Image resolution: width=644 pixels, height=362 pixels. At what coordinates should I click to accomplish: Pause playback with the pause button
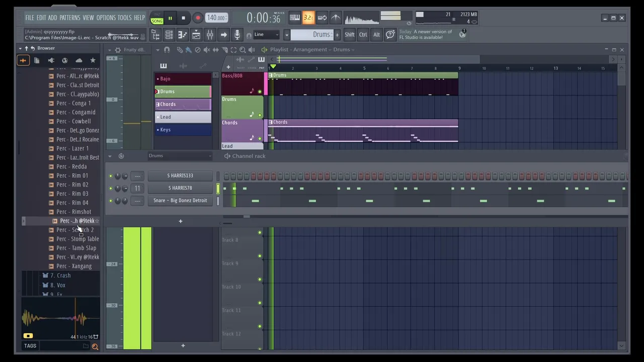tap(170, 18)
